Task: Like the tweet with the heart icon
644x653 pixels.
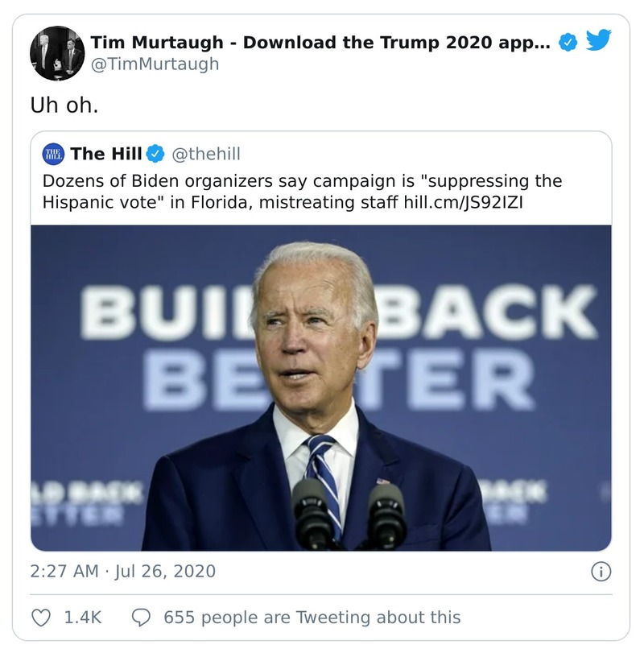Action: (x=41, y=618)
